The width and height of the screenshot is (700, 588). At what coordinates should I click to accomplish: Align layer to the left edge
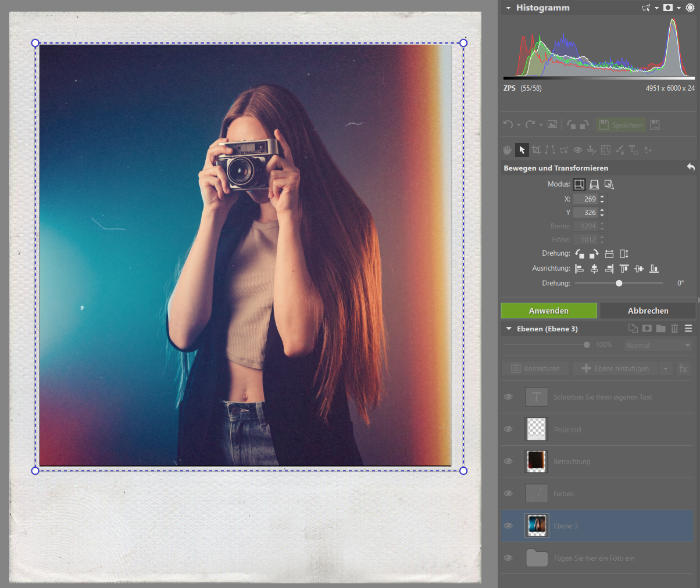click(579, 268)
